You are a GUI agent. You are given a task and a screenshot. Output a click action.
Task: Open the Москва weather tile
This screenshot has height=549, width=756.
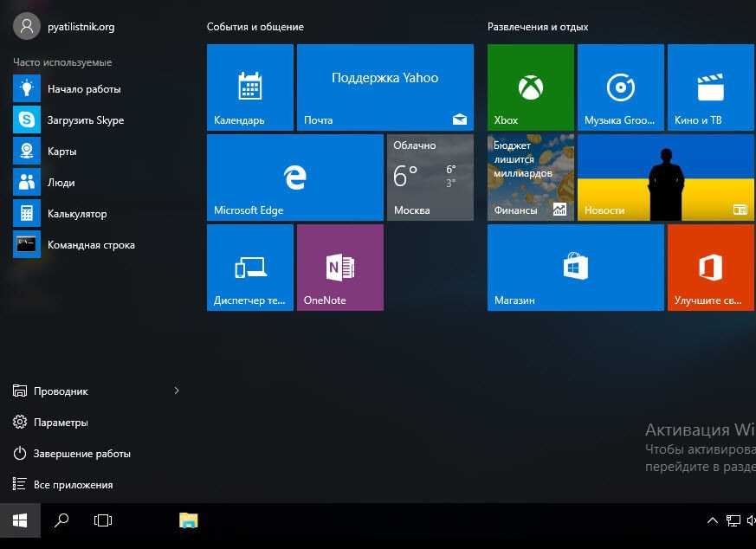(x=430, y=178)
